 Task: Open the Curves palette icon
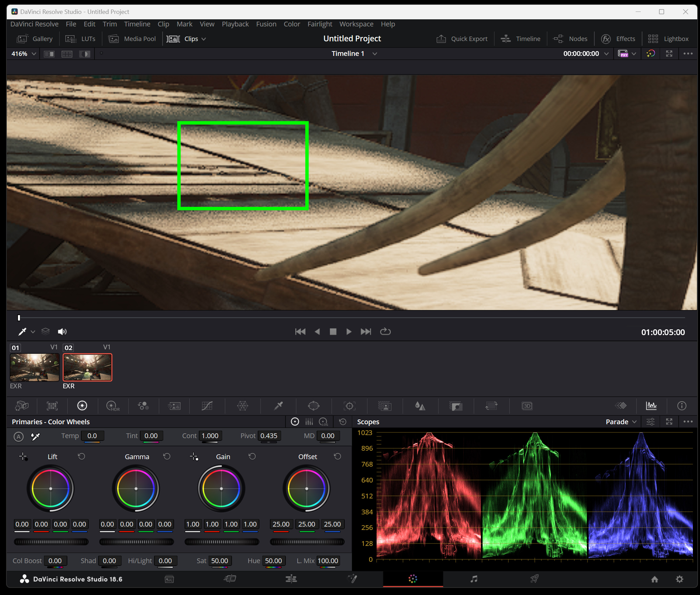tap(207, 406)
